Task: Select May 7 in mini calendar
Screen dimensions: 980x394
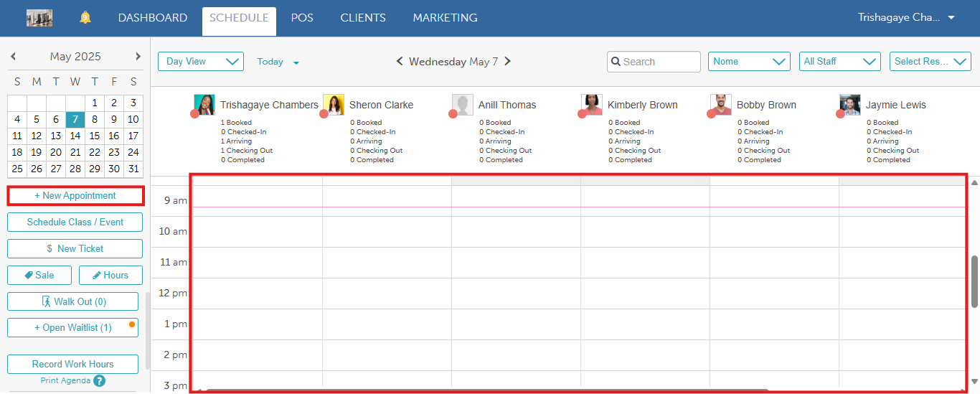Action: [x=75, y=119]
